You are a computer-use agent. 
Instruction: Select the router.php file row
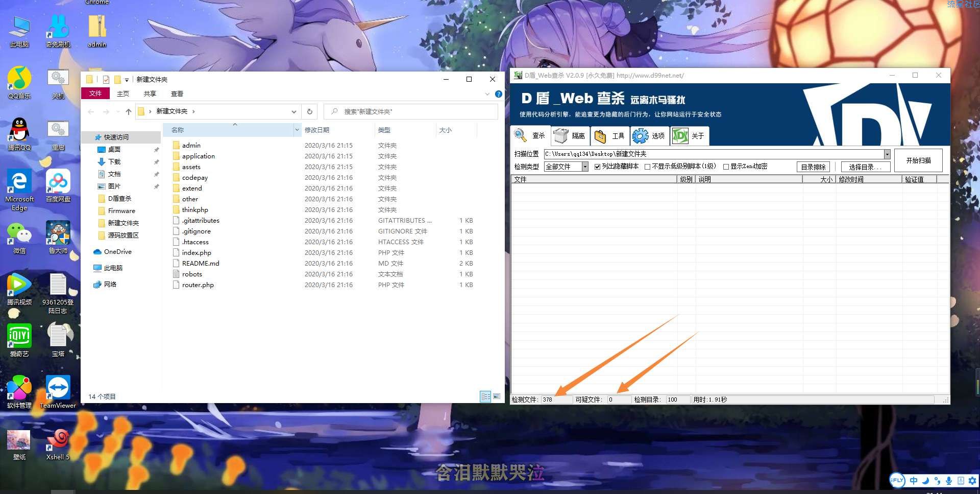click(x=323, y=285)
